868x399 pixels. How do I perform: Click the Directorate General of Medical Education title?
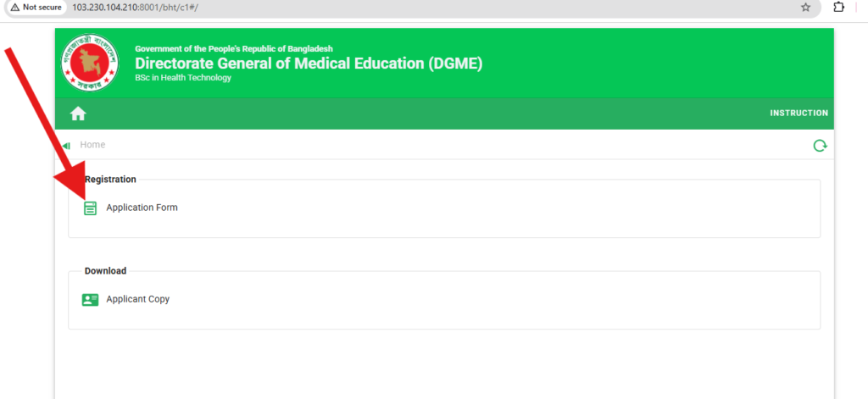(309, 64)
